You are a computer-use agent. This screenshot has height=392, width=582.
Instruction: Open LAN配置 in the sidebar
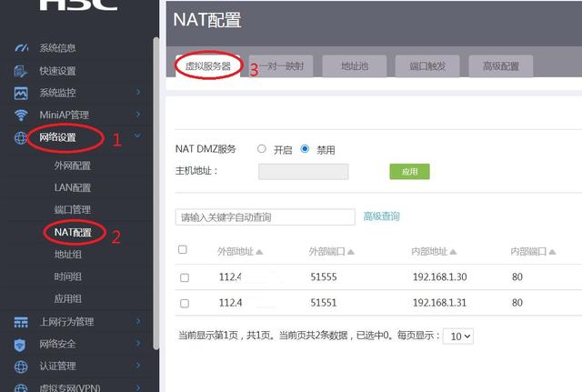pos(73,188)
